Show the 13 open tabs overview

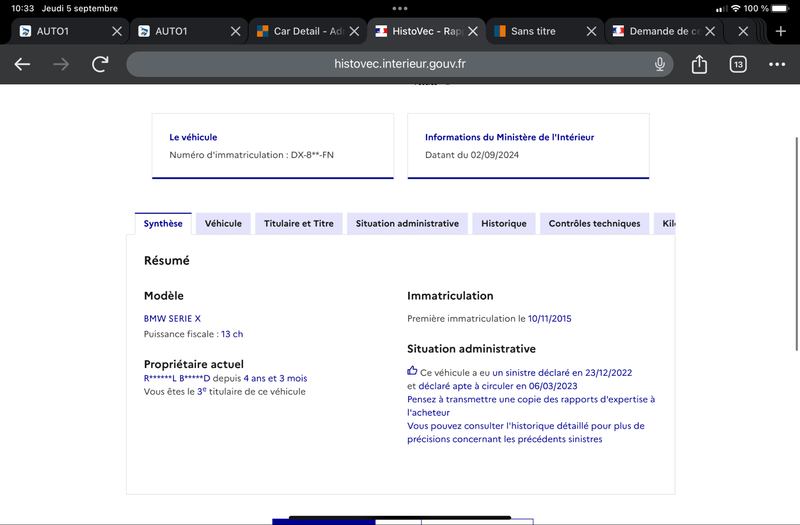click(738, 64)
